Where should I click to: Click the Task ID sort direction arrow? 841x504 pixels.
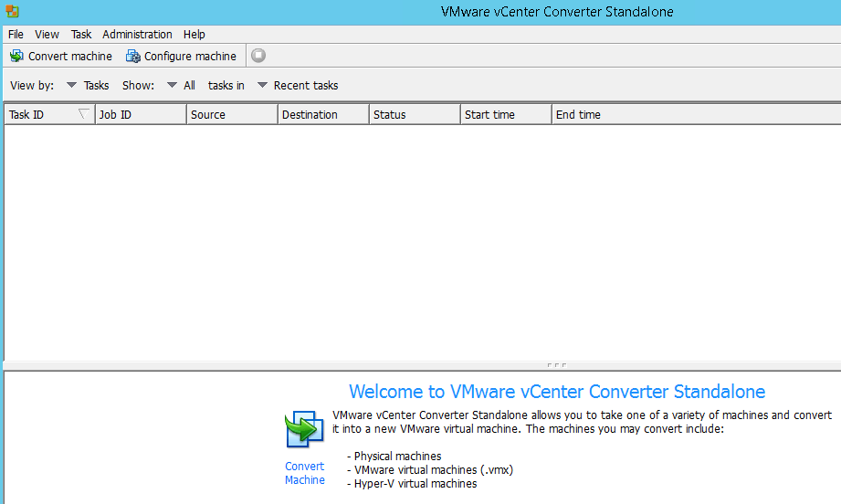click(x=84, y=113)
